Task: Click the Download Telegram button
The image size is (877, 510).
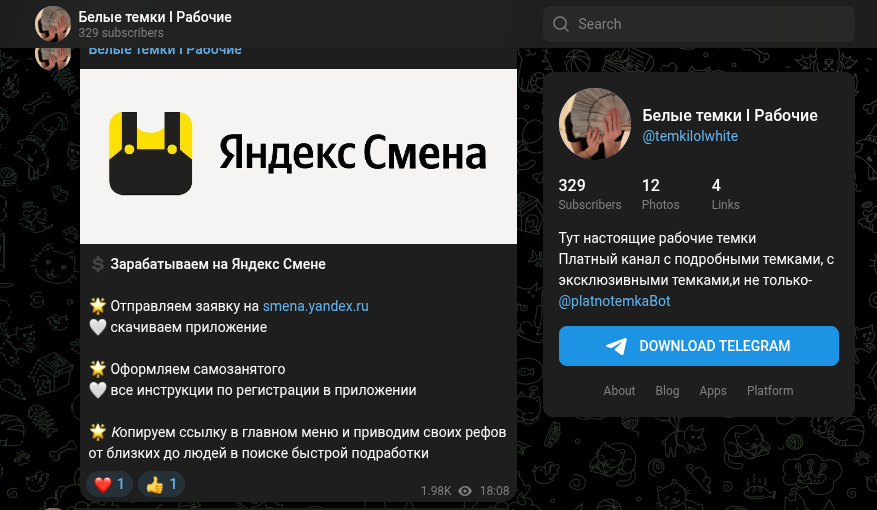Action: tap(699, 346)
